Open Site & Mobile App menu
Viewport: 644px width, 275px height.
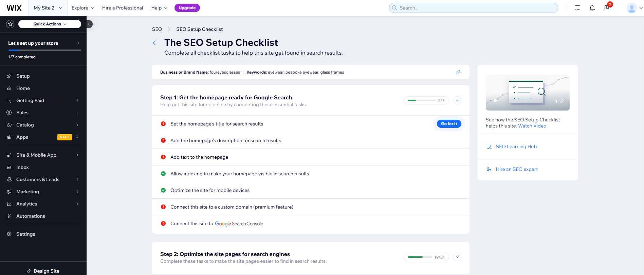43,155
